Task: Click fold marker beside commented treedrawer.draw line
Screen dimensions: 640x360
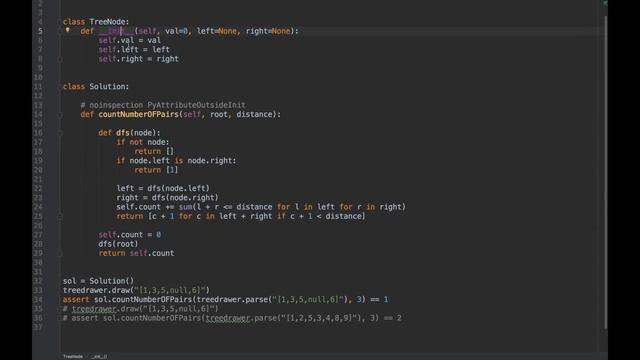Action: 60,309
